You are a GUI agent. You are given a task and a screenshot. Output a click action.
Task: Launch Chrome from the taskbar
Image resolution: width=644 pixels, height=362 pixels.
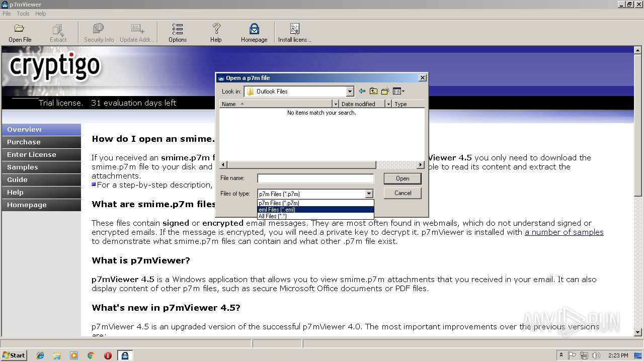(x=91, y=355)
